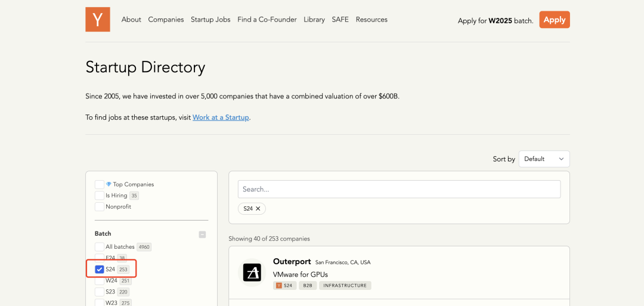Remove the S24 filter chip via X
Viewport: 644px width, 306px height.
point(258,209)
